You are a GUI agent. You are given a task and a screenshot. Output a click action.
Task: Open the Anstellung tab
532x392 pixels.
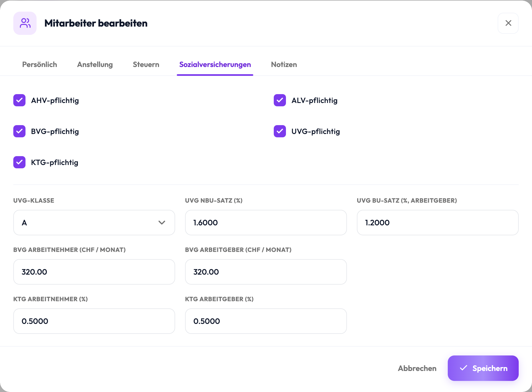95,65
